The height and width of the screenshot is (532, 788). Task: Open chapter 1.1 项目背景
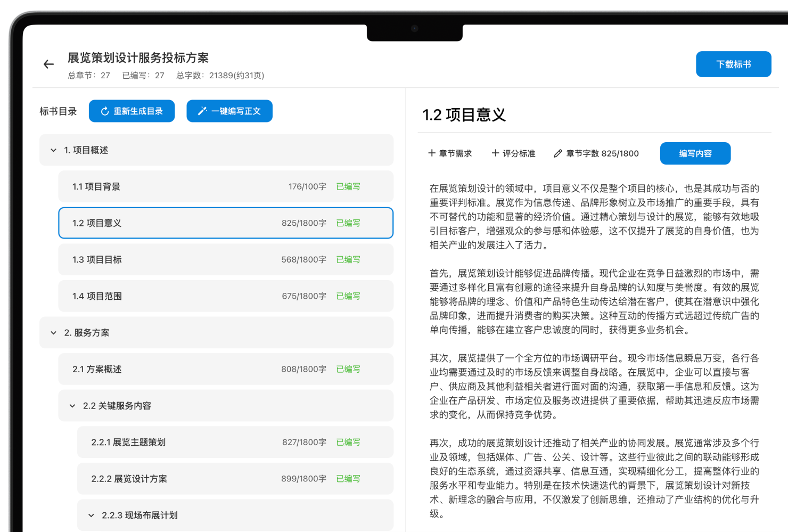pyautogui.click(x=226, y=187)
